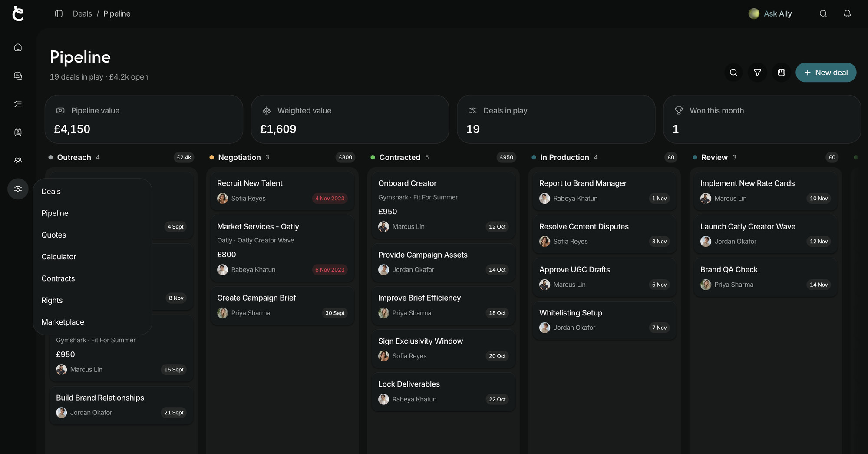Open the Recruit New Talent deal card
The width and height of the screenshot is (868, 454).
(x=282, y=191)
